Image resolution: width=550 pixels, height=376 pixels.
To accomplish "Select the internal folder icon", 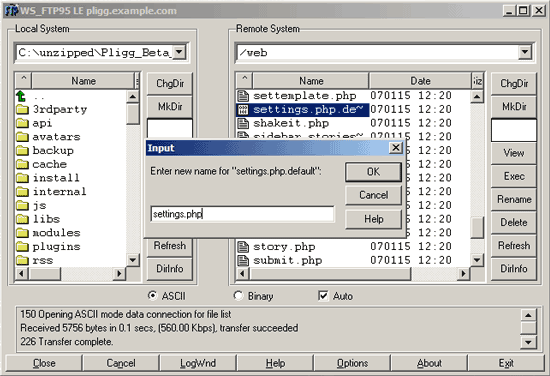I will coord(22,192).
